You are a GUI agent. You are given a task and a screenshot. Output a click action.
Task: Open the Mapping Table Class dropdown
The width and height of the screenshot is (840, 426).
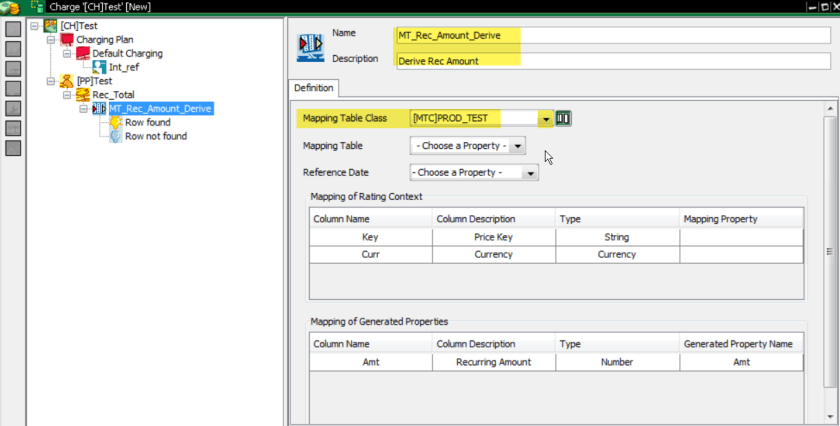point(545,118)
